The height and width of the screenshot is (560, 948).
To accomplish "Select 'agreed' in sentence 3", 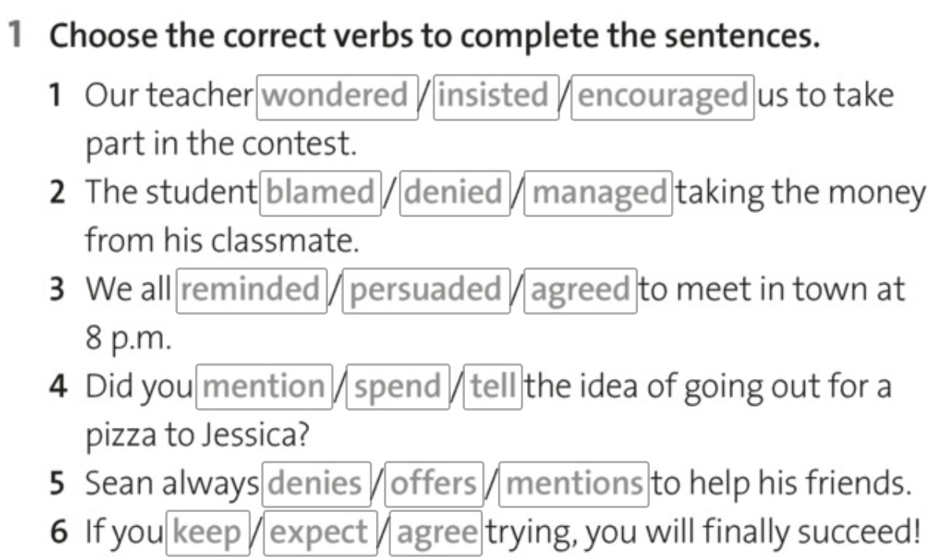I will pyautogui.click(x=581, y=290).
